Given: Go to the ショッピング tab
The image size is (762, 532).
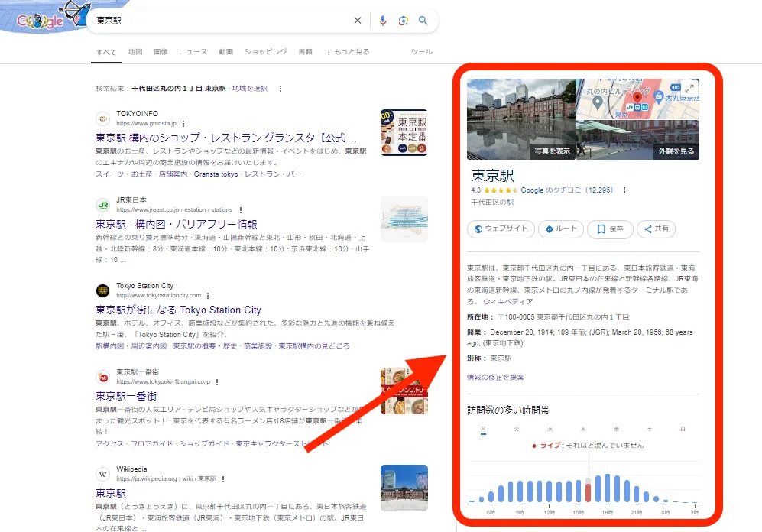Looking at the screenshot, I should (265, 51).
